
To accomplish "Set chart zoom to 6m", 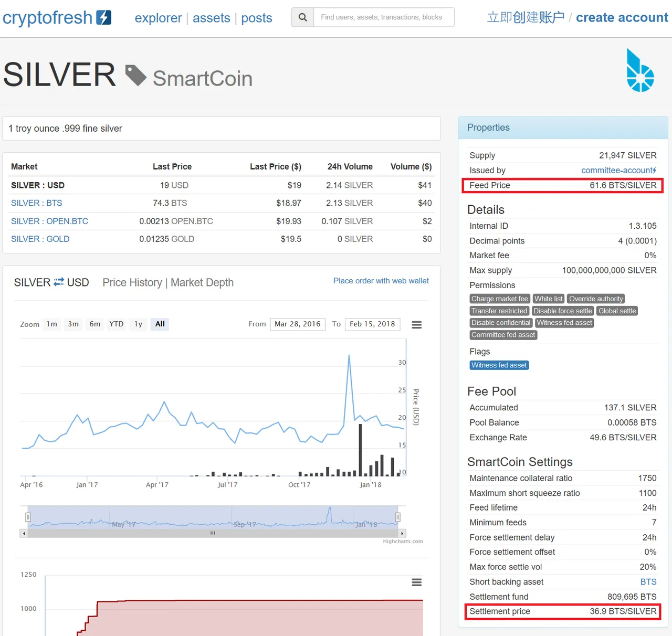I will [95, 324].
